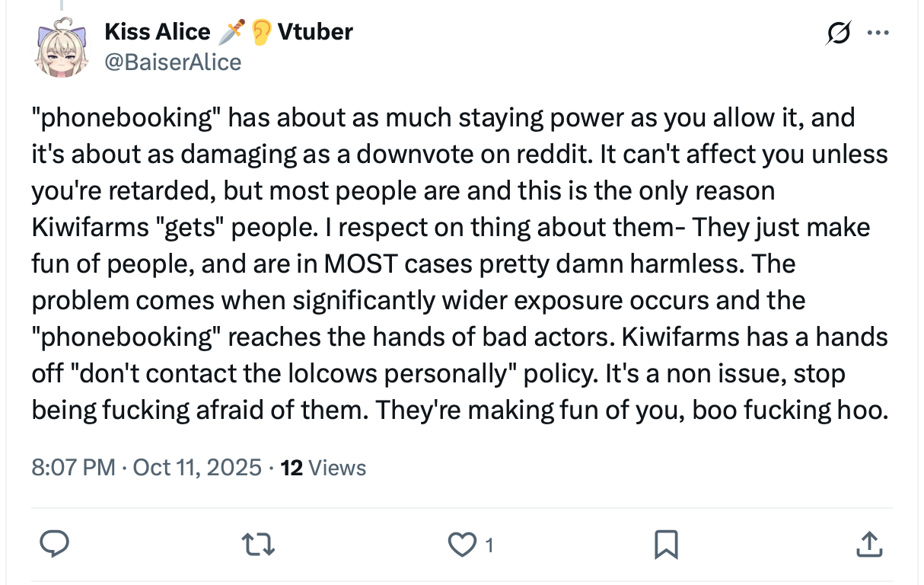The width and height of the screenshot is (924, 585).
Task: Open the @BaiserAlice handle link
Action: click(172, 62)
